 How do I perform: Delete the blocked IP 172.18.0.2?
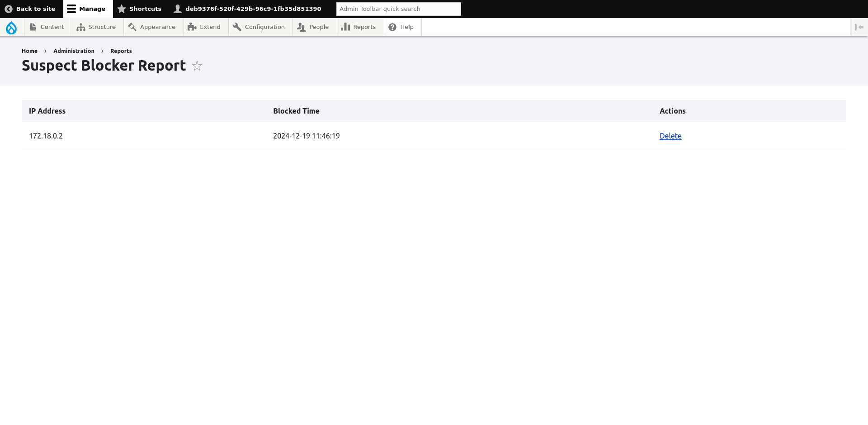(670, 136)
